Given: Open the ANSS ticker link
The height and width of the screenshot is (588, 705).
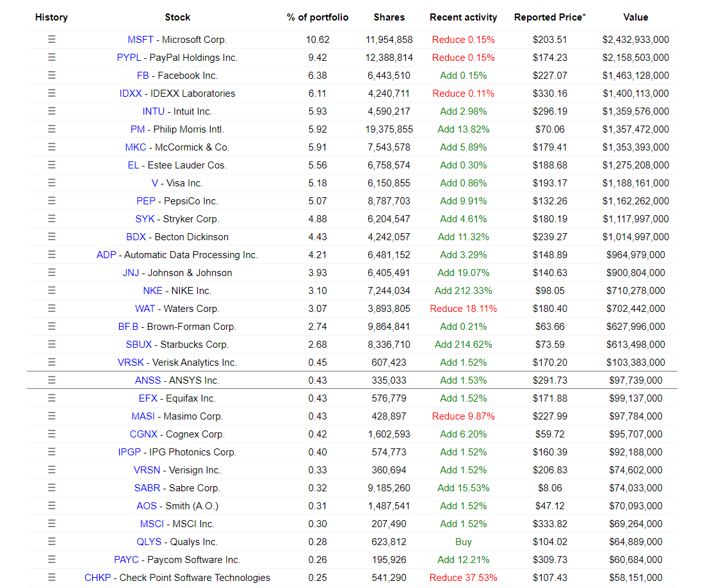Looking at the screenshot, I should pos(147,380).
